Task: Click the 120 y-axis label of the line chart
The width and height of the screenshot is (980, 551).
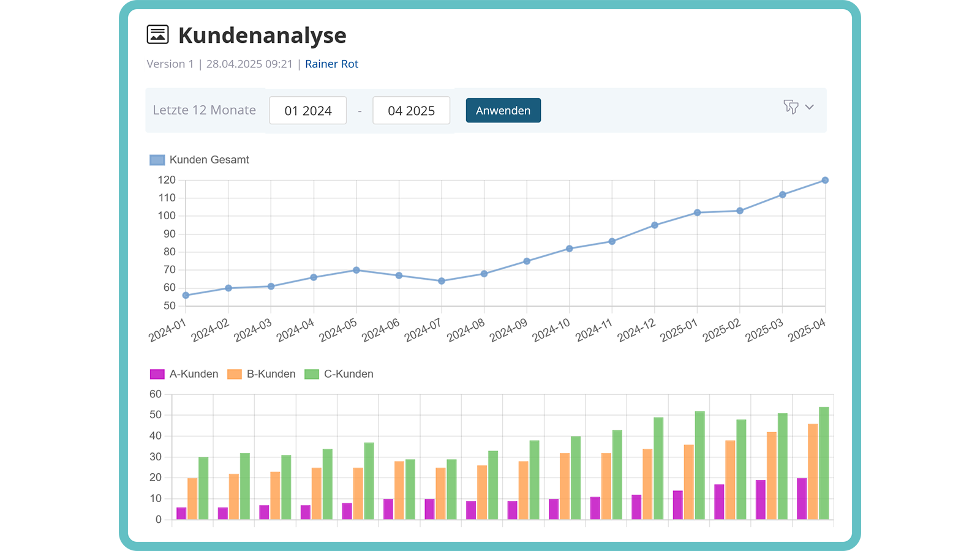Action: (x=167, y=180)
